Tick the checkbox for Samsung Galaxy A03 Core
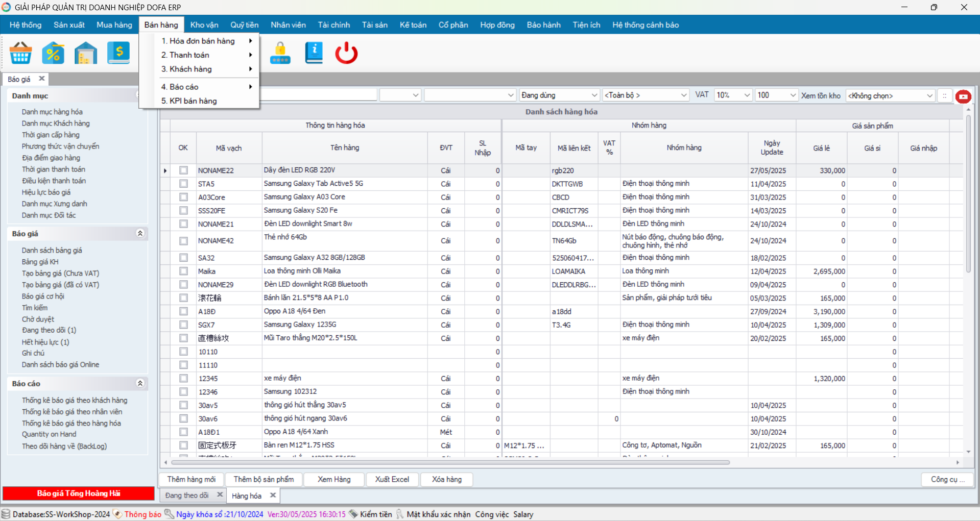 coord(183,197)
